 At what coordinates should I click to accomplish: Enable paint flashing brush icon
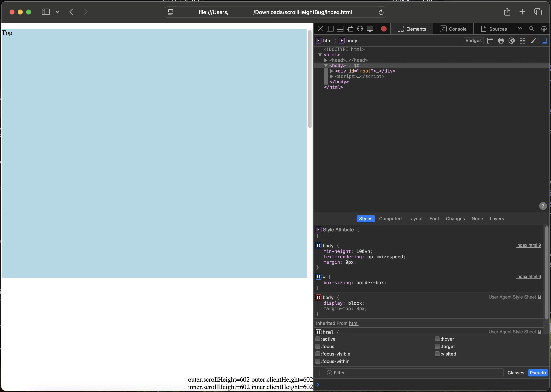(x=533, y=41)
